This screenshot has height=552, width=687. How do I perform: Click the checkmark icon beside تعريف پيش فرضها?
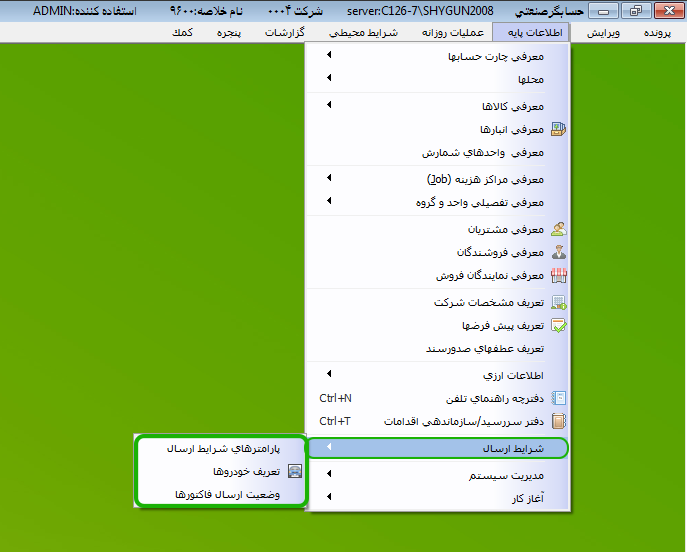click(558, 325)
